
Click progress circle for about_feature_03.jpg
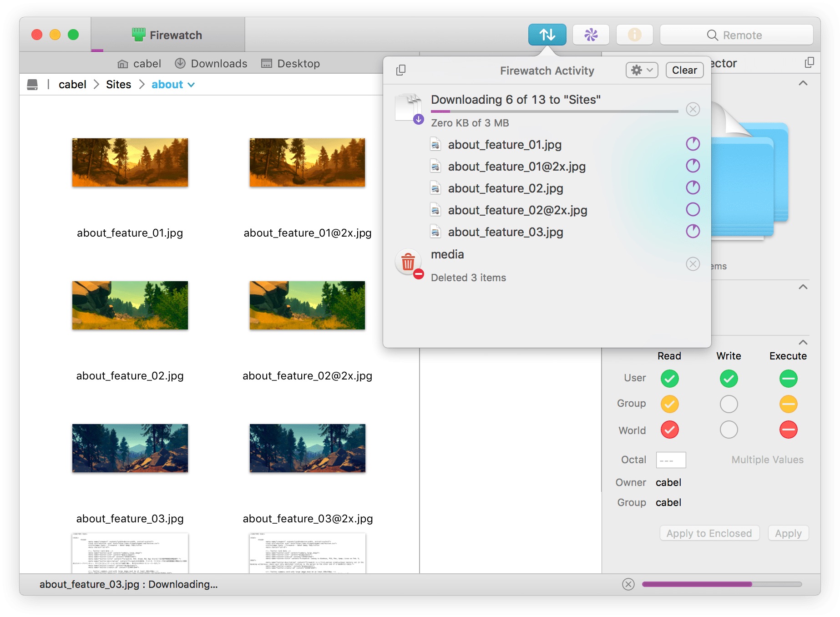pos(693,232)
